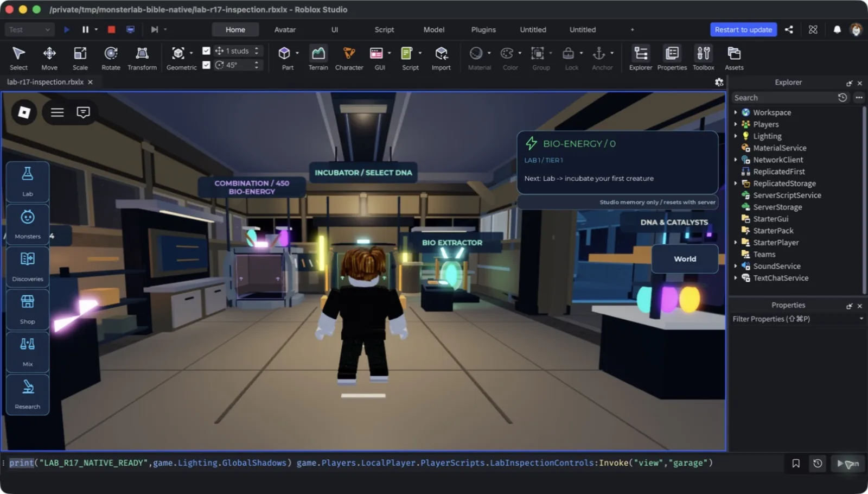Open the Part type dropdown arrow
Viewport: 868px width, 494px height.
point(297,53)
